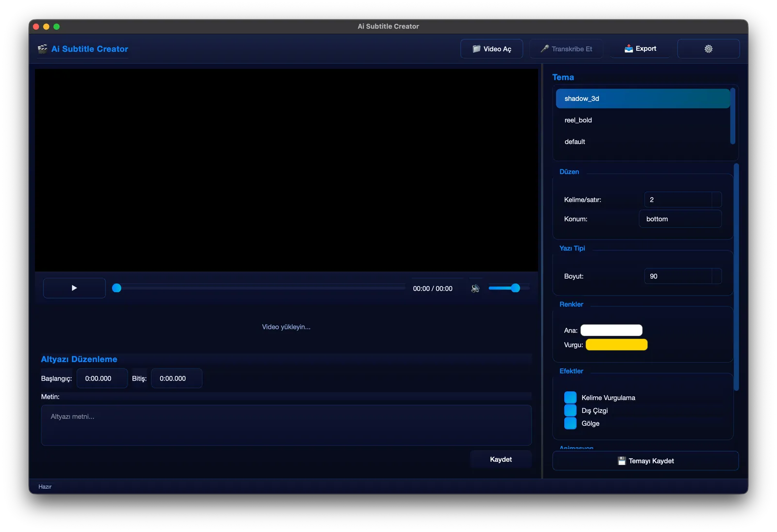
Task: Select the reel_bold theme
Action: [642, 120]
